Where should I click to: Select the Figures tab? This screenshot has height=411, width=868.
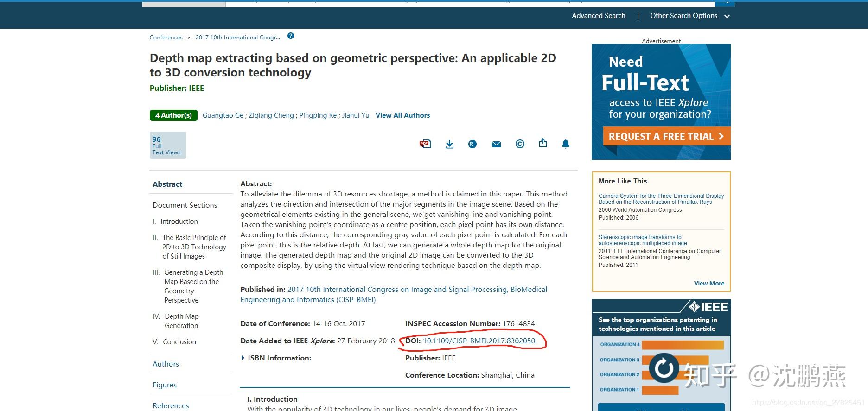point(165,385)
